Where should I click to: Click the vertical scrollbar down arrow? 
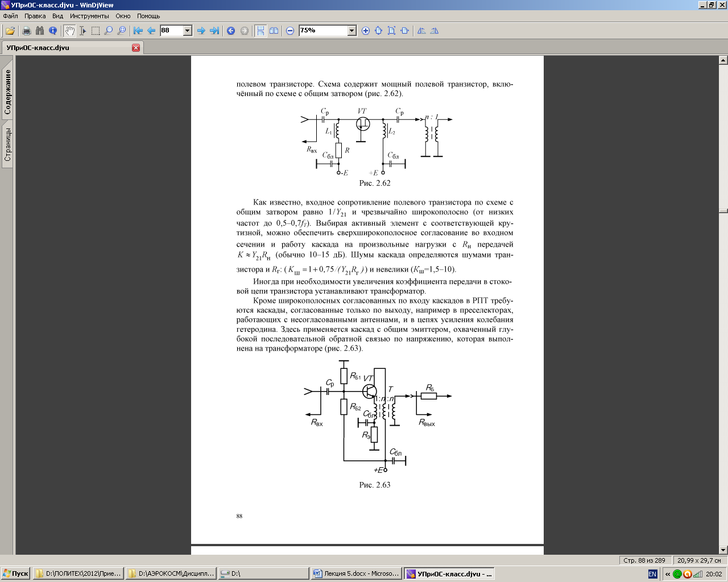(723, 550)
